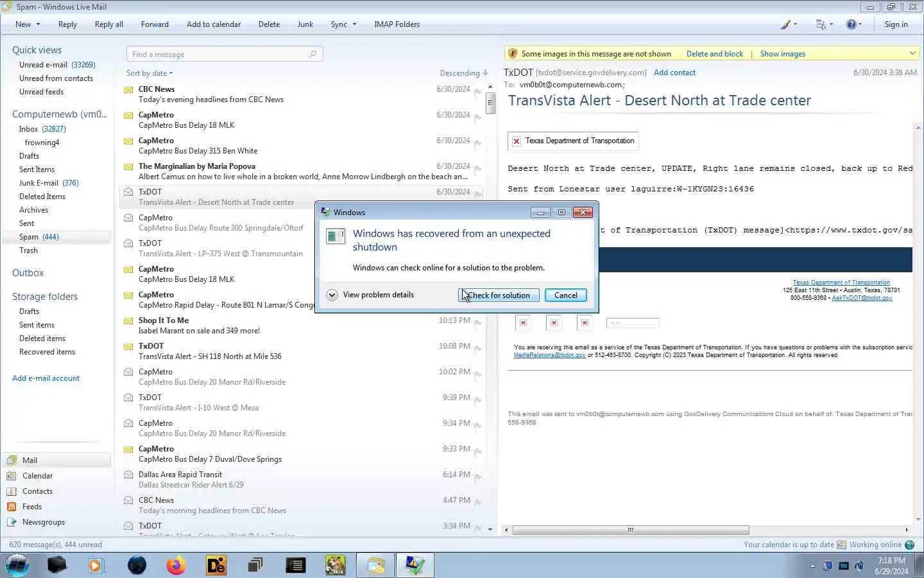Toggle flag on CBC News evening headlines message
Image resolution: width=924 pixels, height=578 pixels.
[477, 92]
